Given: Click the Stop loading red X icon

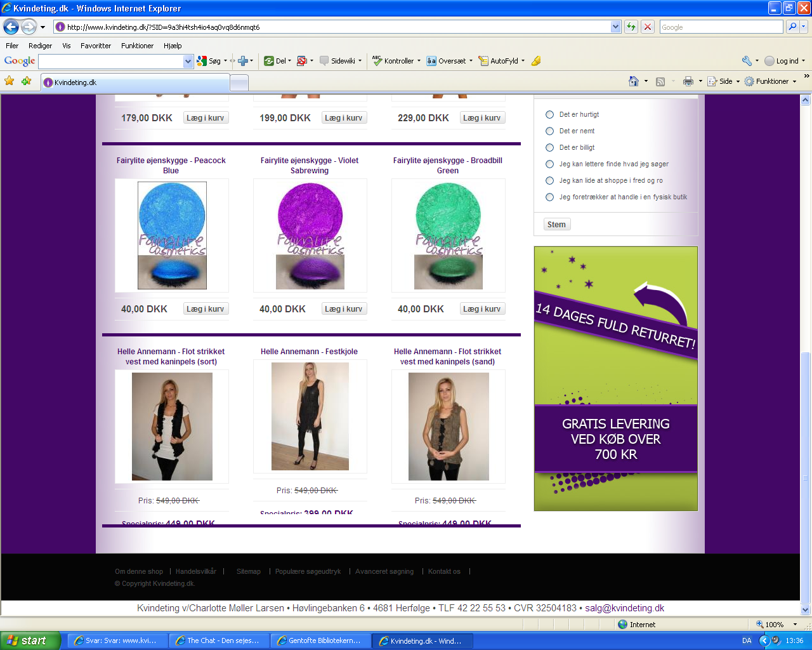Looking at the screenshot, I should [648, 27].
